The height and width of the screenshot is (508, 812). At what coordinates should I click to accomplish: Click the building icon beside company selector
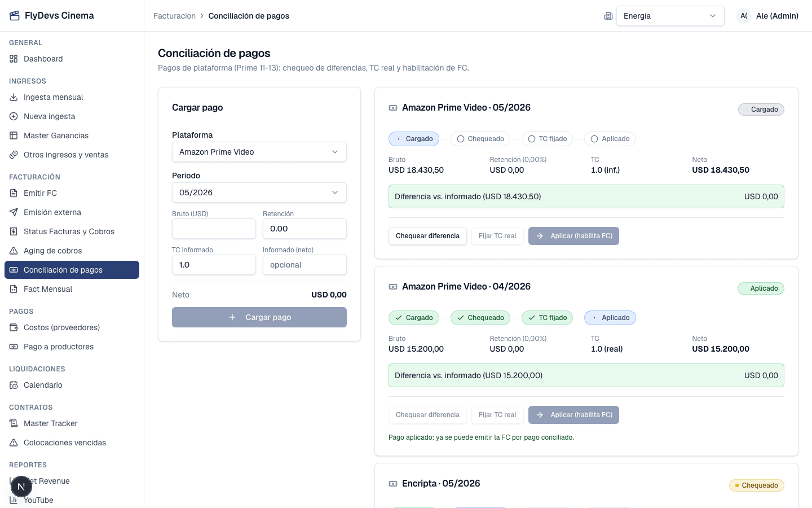(608, 16)
